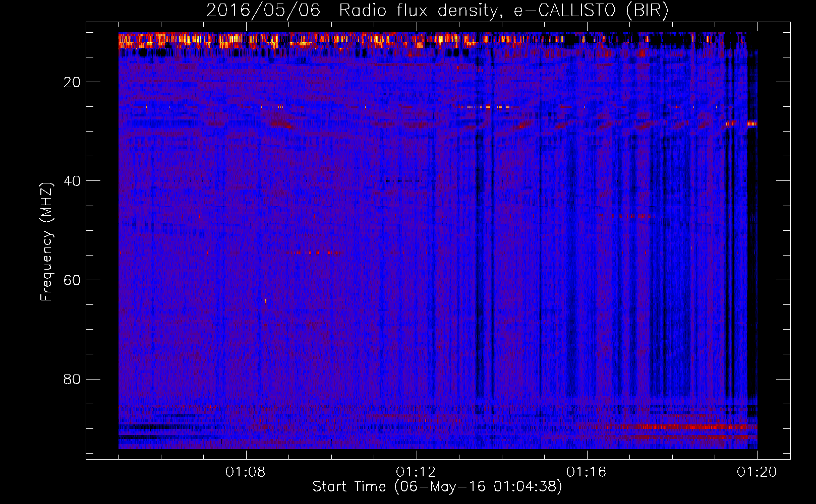
Task: Click the 20 MHz frequency tick label
Action: pos(73,82)
